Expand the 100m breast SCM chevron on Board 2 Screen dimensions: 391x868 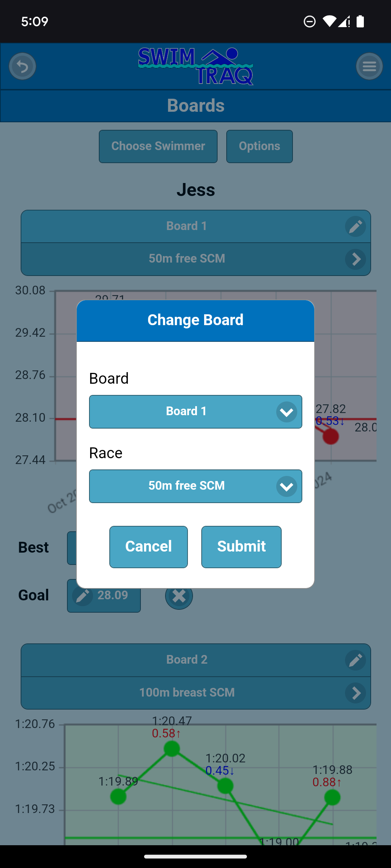click(x=356, y=693)
